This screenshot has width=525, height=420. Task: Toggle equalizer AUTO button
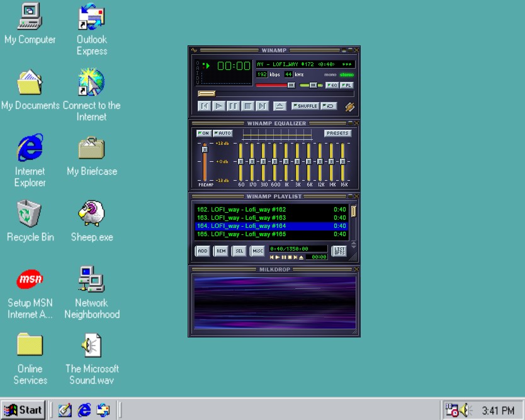222,133
